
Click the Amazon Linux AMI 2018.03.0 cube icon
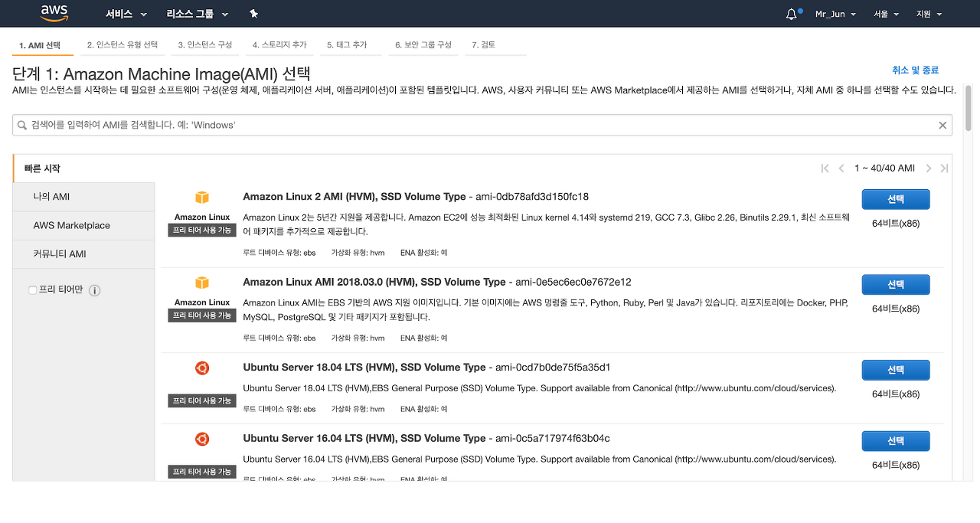coord(201,282)
